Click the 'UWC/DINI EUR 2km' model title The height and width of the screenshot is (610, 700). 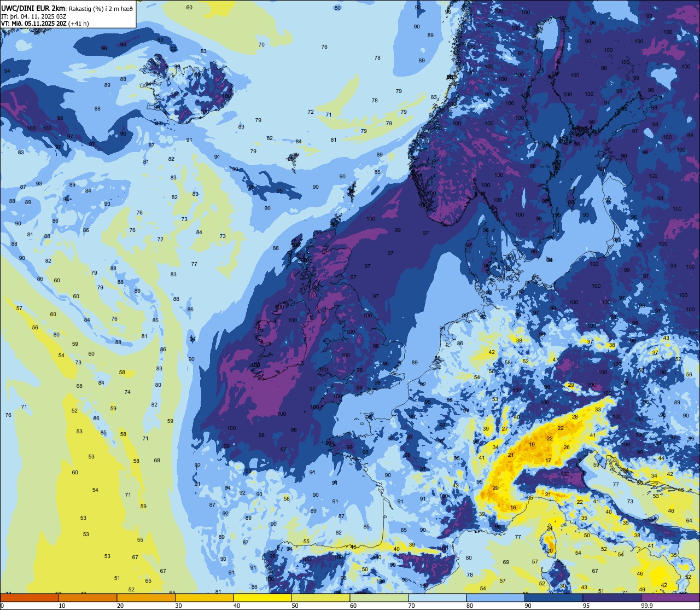[33, 8]
